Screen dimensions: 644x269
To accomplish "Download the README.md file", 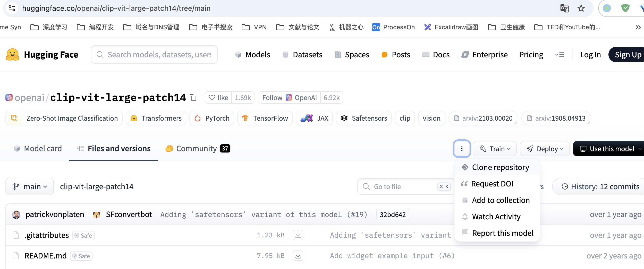I will coord(298,256).
